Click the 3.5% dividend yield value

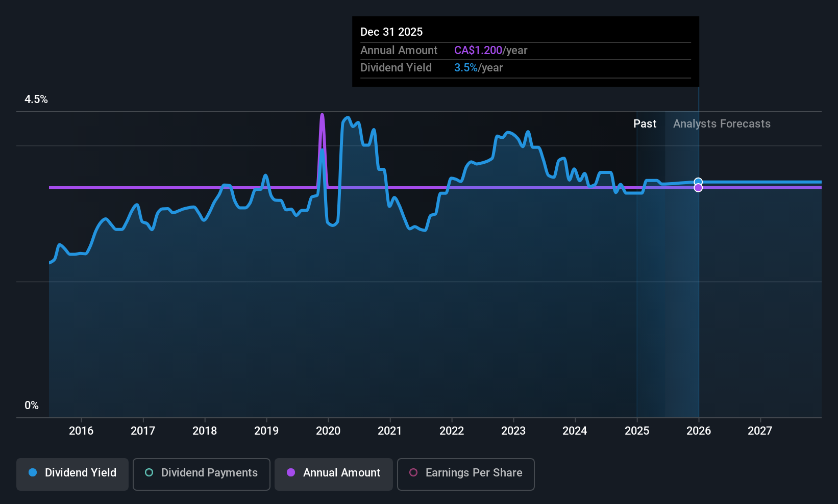coord(466,68)
